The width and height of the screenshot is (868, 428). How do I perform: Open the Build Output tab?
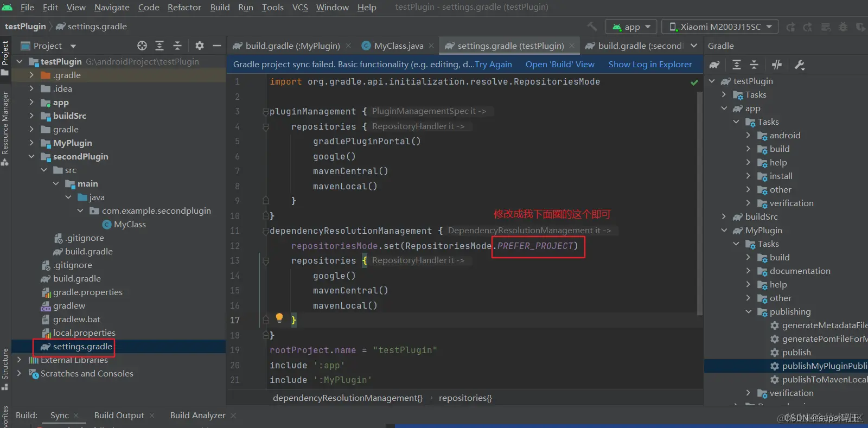pos(119,416)
